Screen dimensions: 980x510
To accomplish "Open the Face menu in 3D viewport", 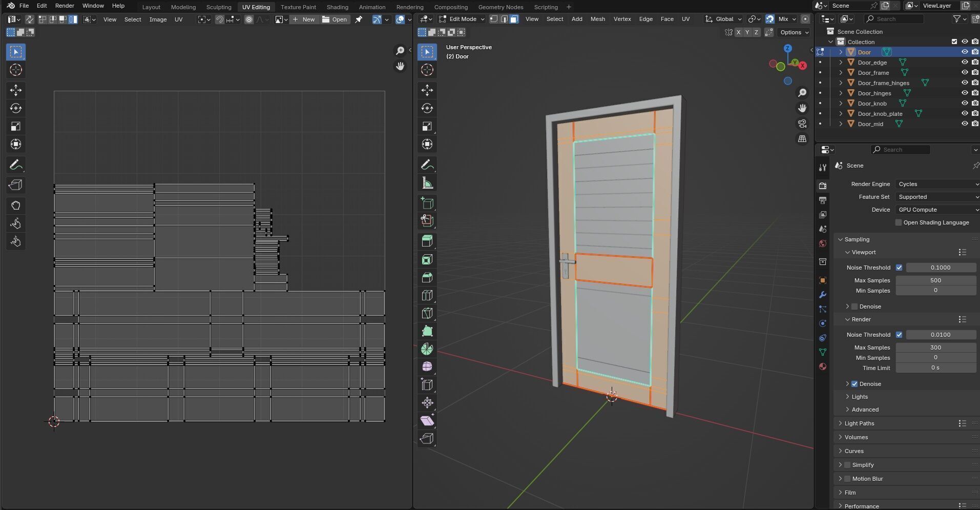I will (667, 19).
